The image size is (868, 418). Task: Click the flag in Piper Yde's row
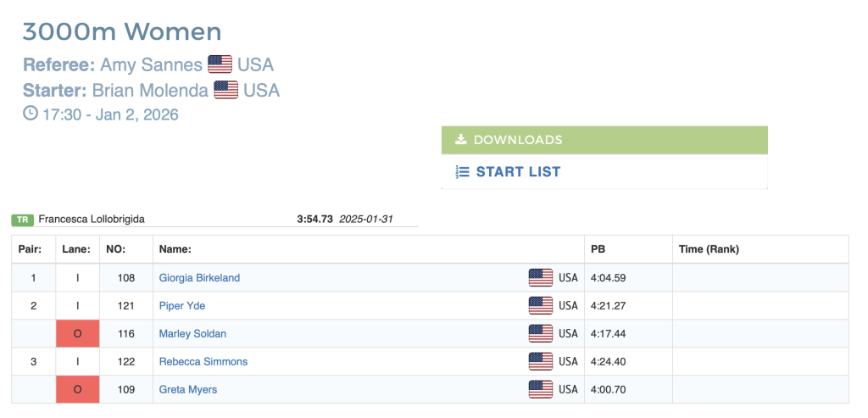[541, 305]
